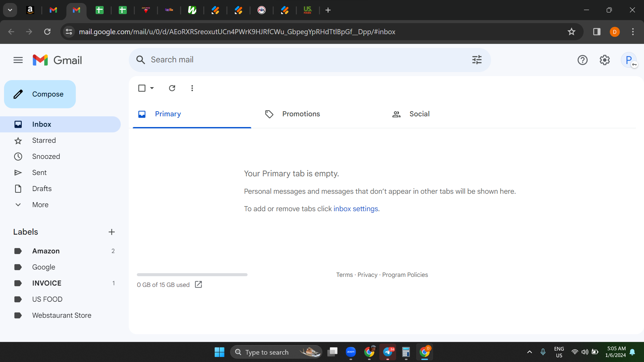Toggle the select all messages checkbox
Image resolution: width=644 pixels, height=362 pixels.
[x=142, y=88]
